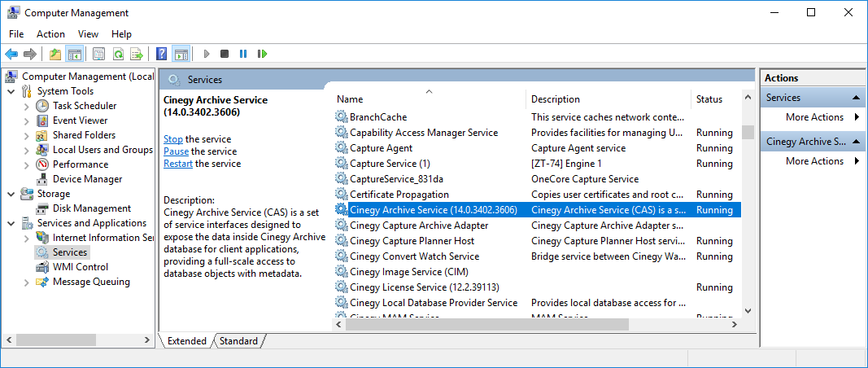Click the Start Service play icon

click(207, 54)
